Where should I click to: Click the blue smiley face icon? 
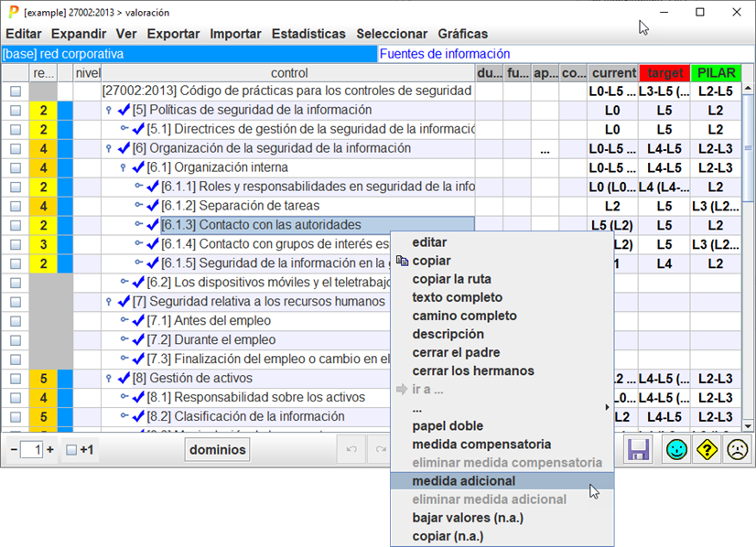(x=677, y=449)
